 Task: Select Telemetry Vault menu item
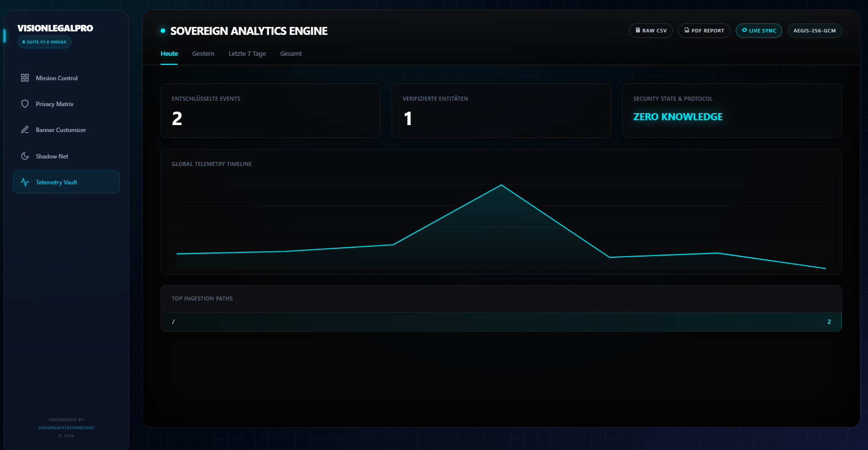pos(66,182)
